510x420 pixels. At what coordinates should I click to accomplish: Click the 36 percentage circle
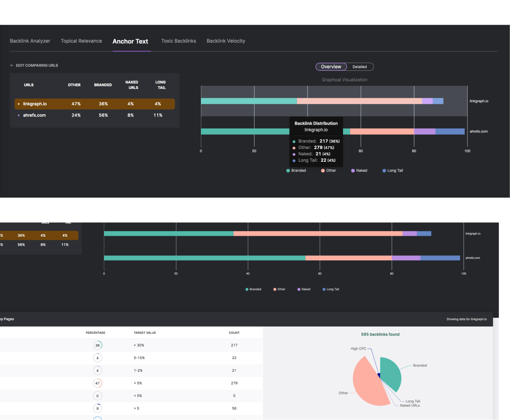click(x=98, y=345)
